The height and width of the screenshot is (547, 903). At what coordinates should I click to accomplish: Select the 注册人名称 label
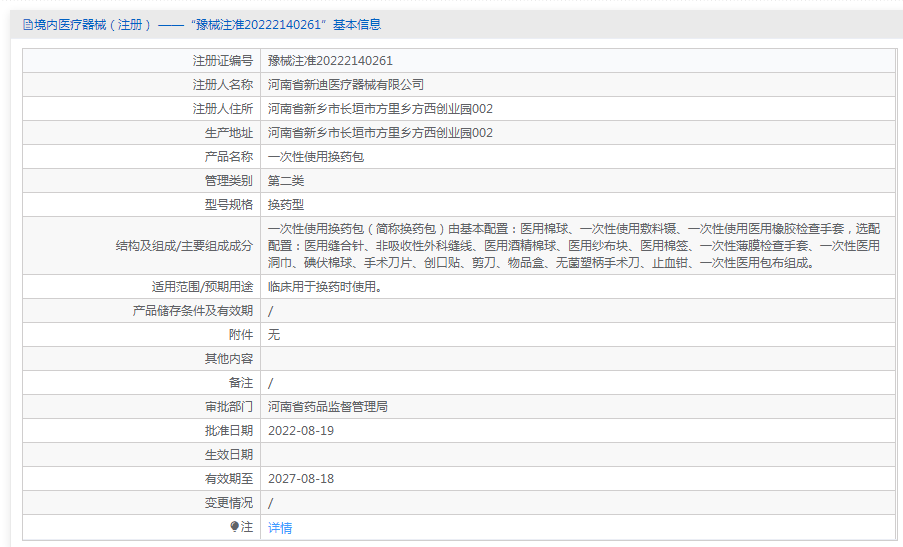223,85
